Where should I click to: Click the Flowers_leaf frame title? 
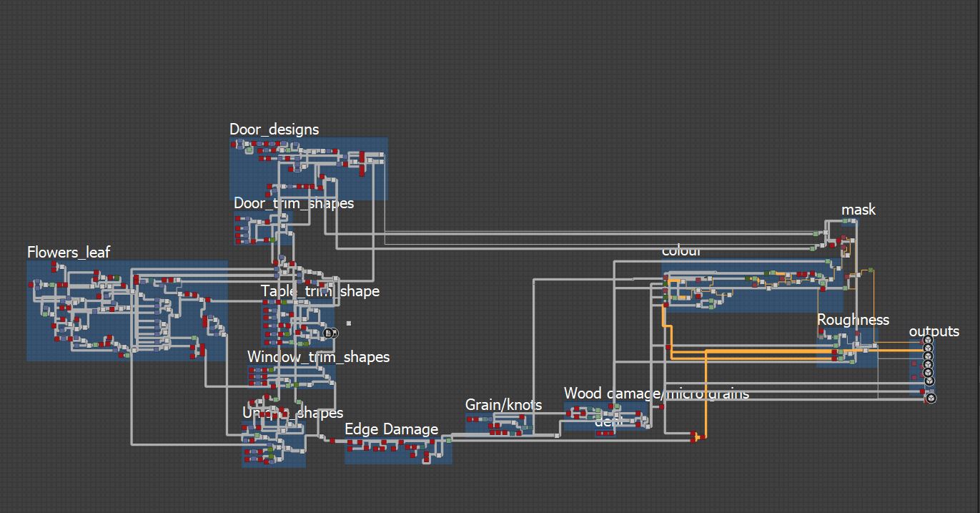(x=69, y=252)
